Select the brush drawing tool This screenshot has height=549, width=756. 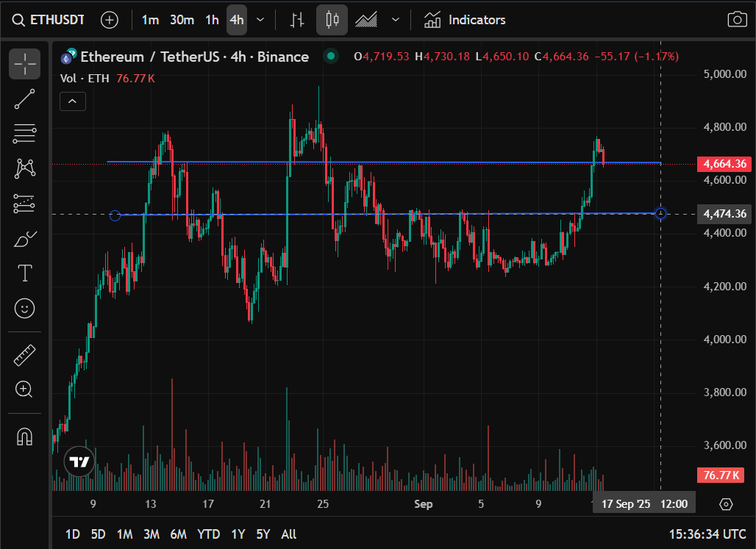(x=24, y=239)
